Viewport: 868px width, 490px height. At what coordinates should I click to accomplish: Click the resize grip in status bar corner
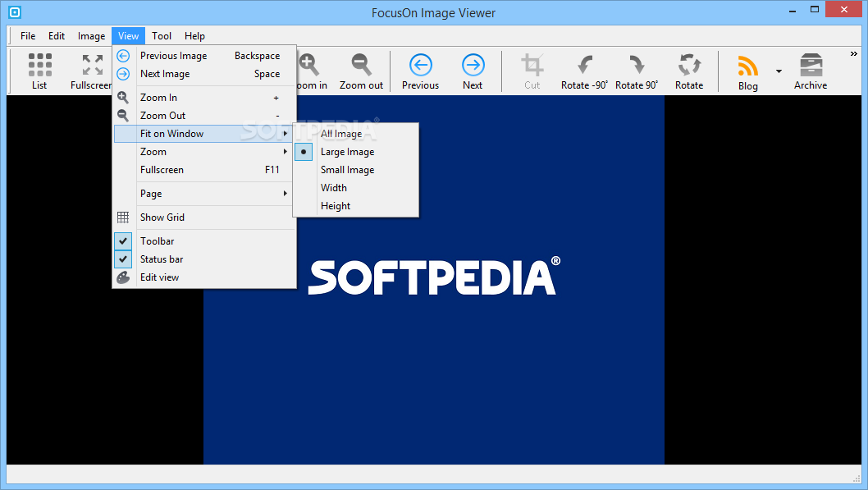coord(857,479)
